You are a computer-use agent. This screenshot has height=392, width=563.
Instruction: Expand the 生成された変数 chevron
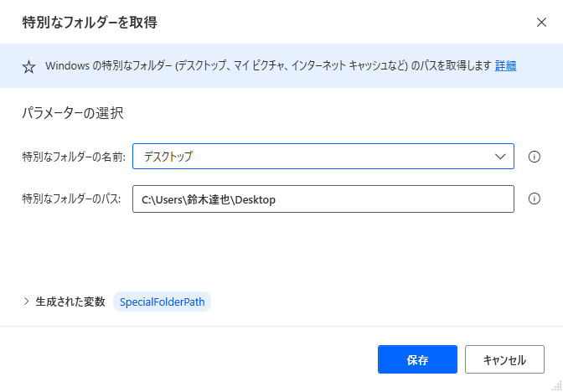coord(26,302)
